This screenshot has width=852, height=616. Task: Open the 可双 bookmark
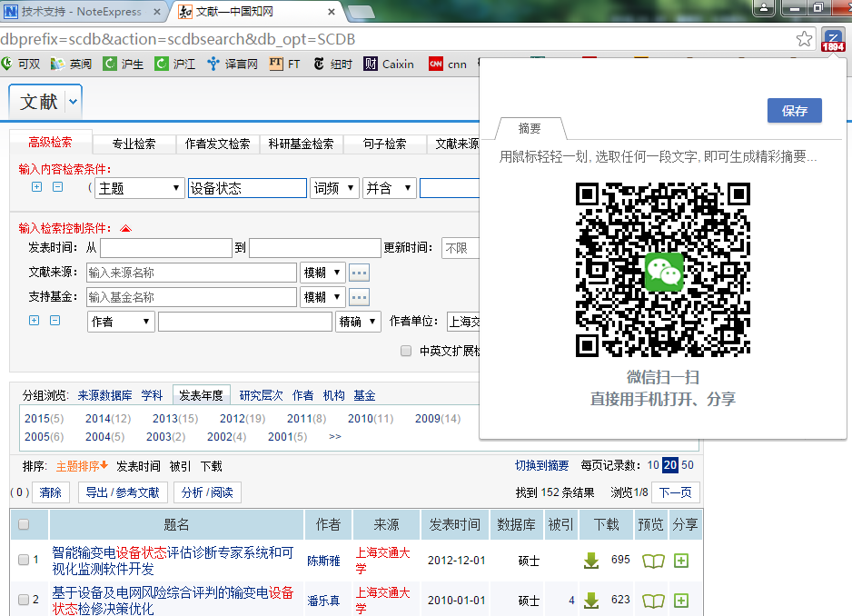click(x=21, y=65)
